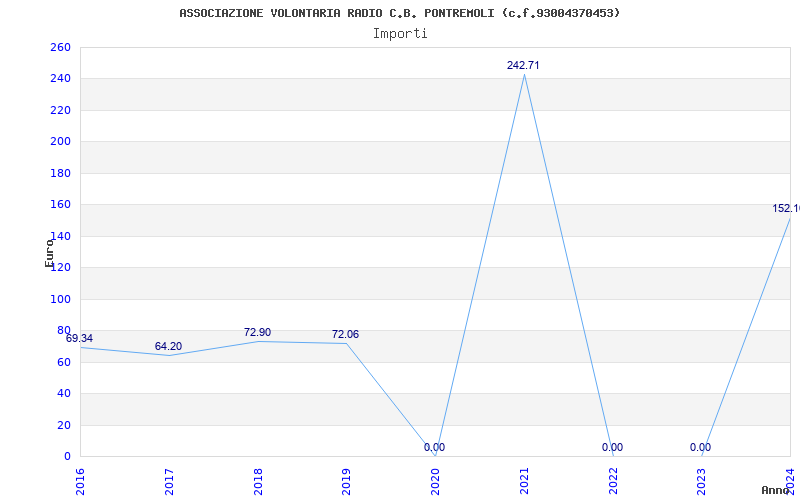
Task: Select the 242.71 data label
Action: pos(523,65)
